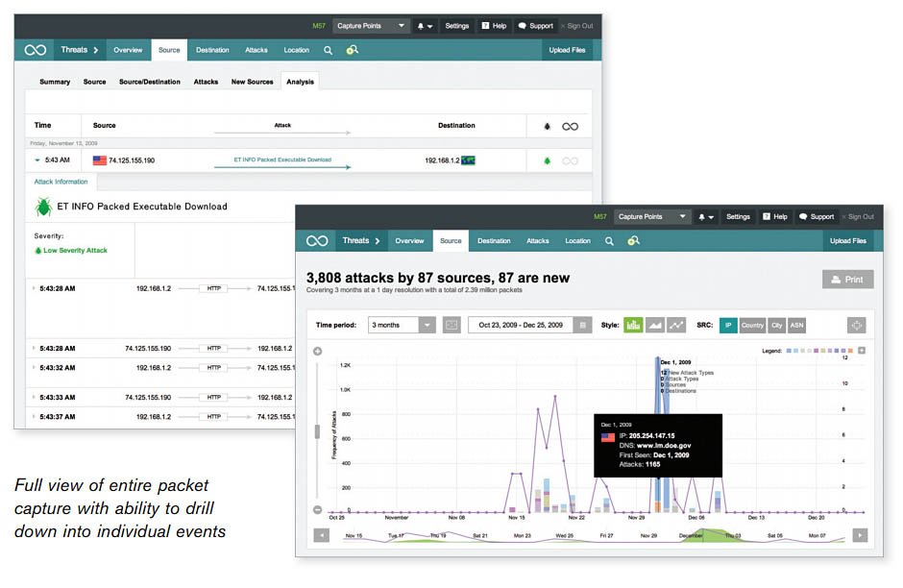Click the search magnifier in the front window navbar

point(609,241)
